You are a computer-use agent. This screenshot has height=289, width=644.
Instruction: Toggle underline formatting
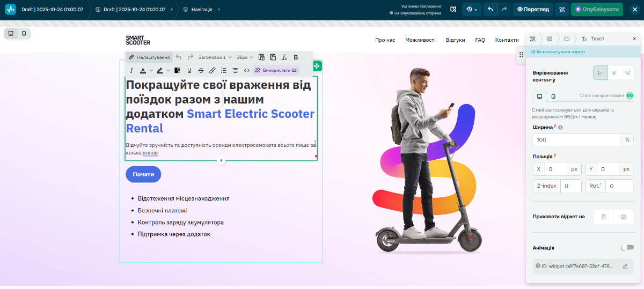coord(189,70)
